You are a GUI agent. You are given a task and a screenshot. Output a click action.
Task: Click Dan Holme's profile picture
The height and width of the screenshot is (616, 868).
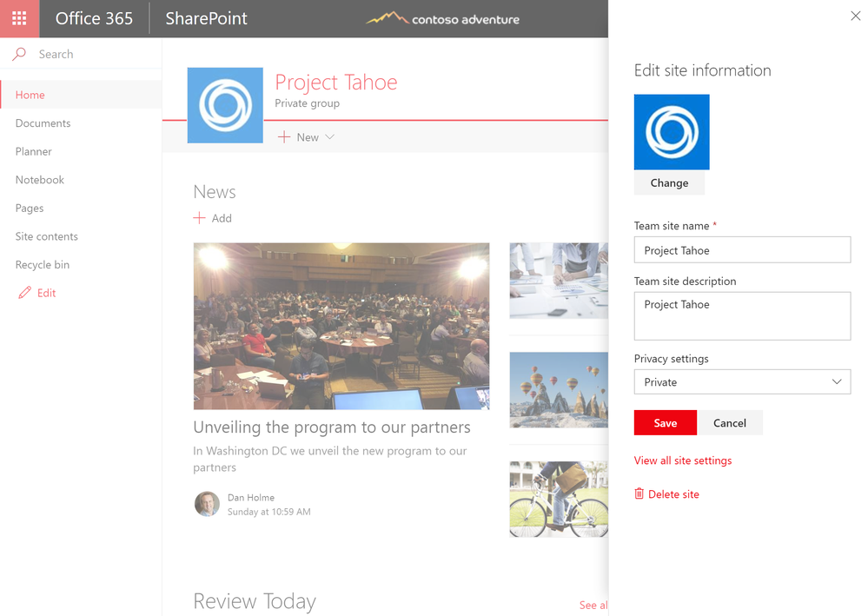[x=207, y=504]
